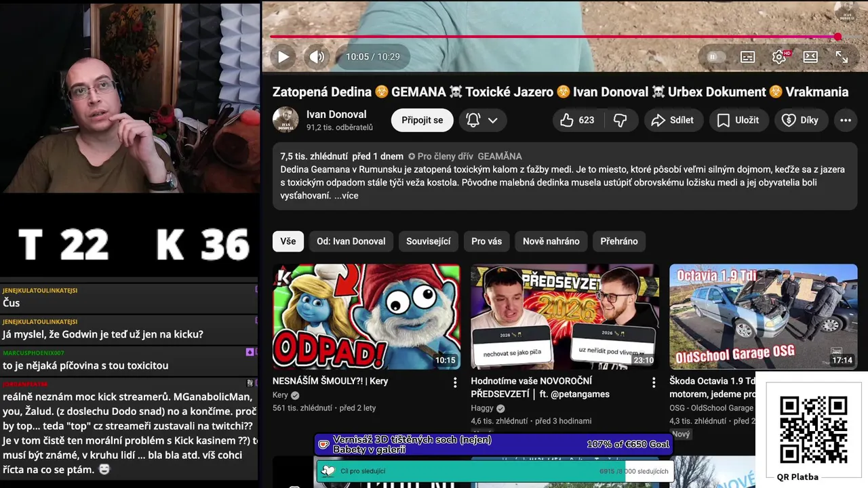868x488 pixels.
Task: Click the 107% of €650 Goal bar
Action: [x=494, y=445]
